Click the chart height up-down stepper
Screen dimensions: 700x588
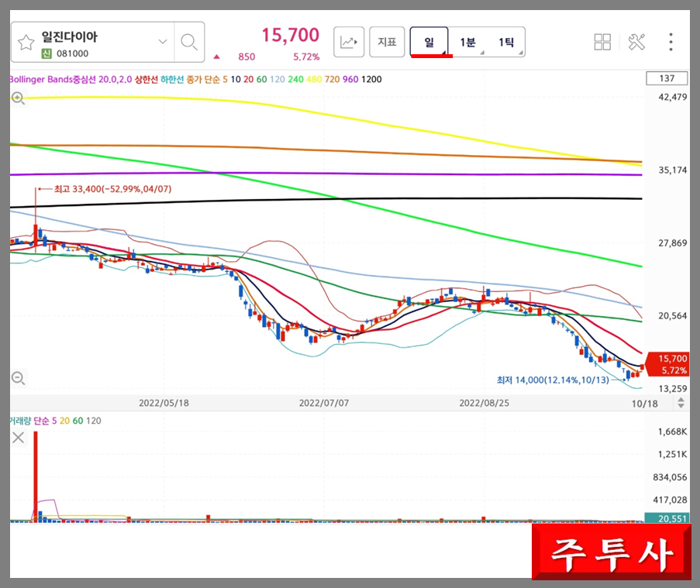coord(681,404)
